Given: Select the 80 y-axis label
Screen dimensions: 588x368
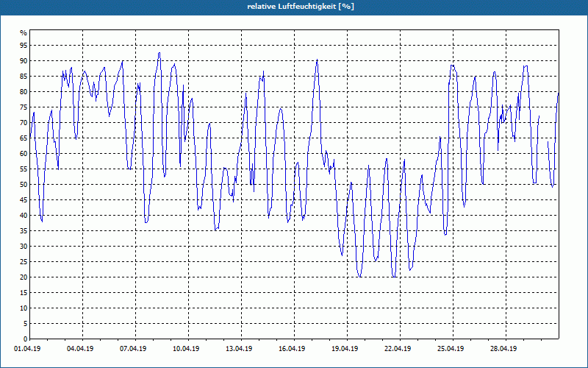Looking at the screenshot, I should coord(24,91).
